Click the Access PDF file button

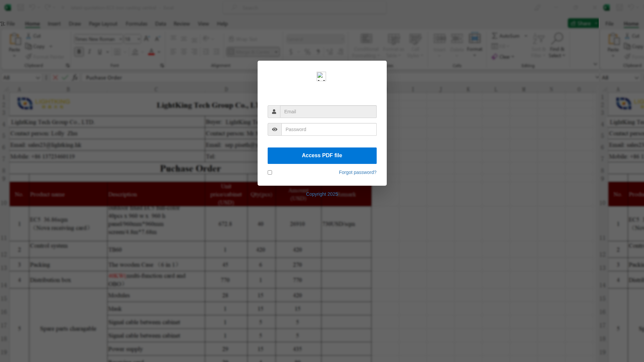[322, 156]
